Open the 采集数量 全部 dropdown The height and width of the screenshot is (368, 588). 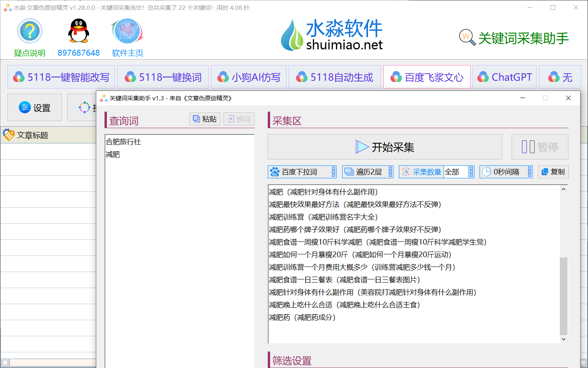click(x=436, y=172)
